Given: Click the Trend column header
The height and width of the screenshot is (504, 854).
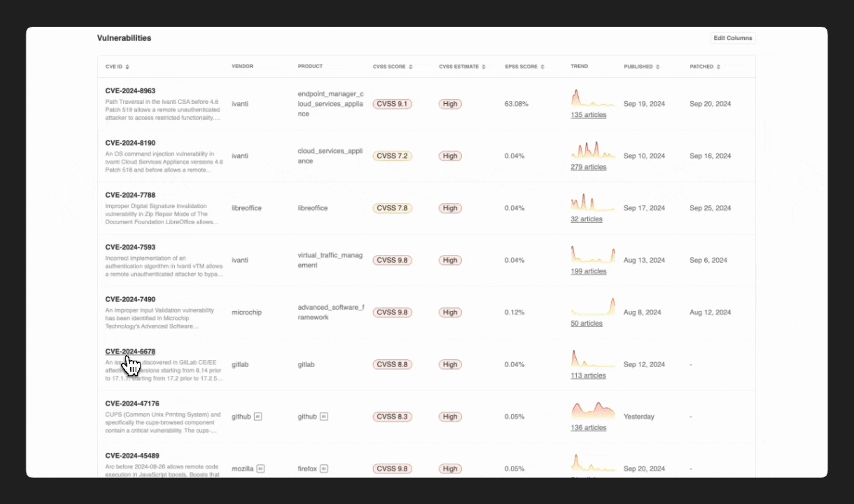Looking at the screenshot, I should pos(579,66).
